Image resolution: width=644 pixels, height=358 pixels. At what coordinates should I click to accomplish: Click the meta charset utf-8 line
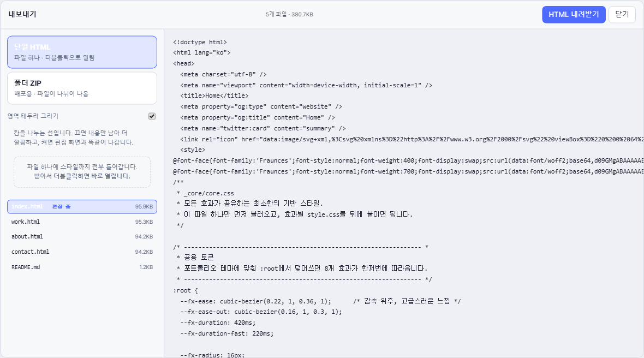(x=223, y=74)
